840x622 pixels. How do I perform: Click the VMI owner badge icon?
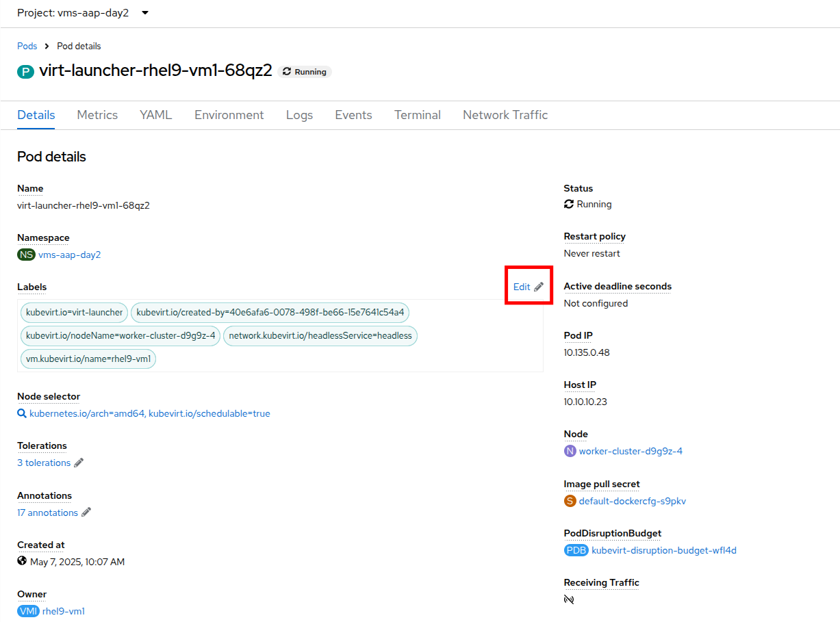click(28, 611)
